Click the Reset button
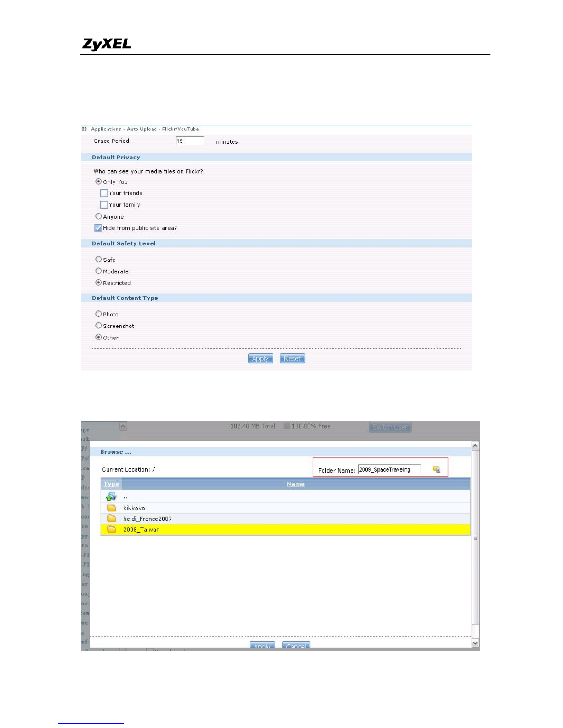 [292, 359]
